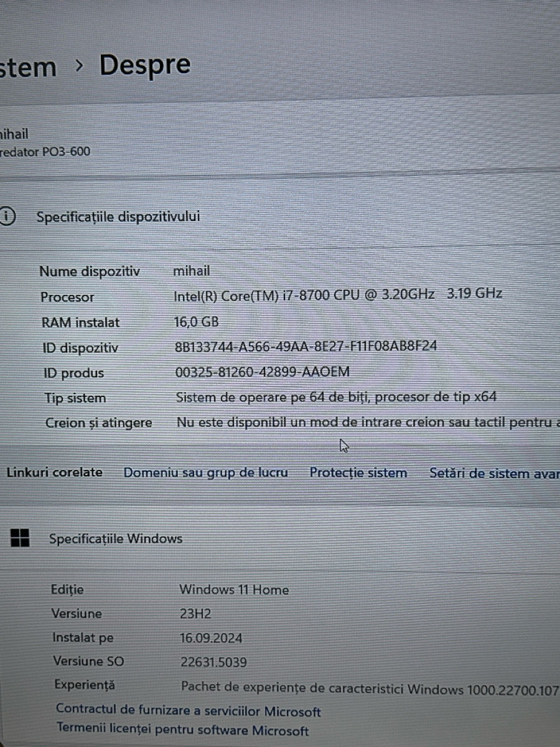Select product ID 00325-81260-42899-AAOEM

point(263,372)
